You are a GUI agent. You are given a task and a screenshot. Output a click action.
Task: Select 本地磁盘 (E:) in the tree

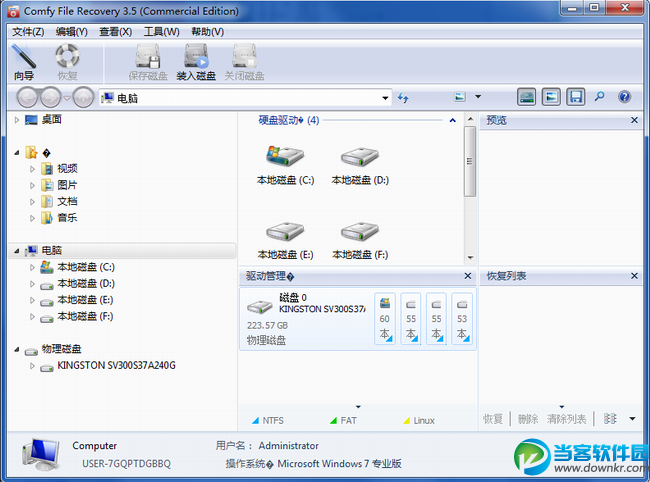85,300
